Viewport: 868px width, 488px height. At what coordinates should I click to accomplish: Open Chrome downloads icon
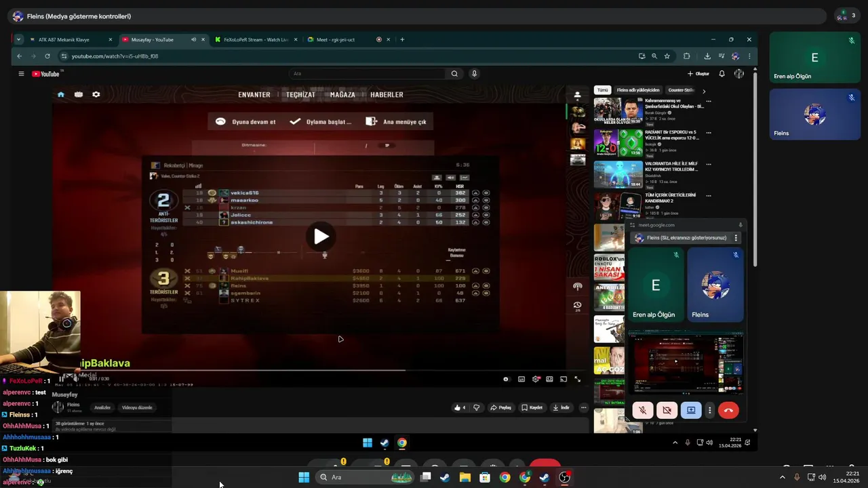click(707, 56)
